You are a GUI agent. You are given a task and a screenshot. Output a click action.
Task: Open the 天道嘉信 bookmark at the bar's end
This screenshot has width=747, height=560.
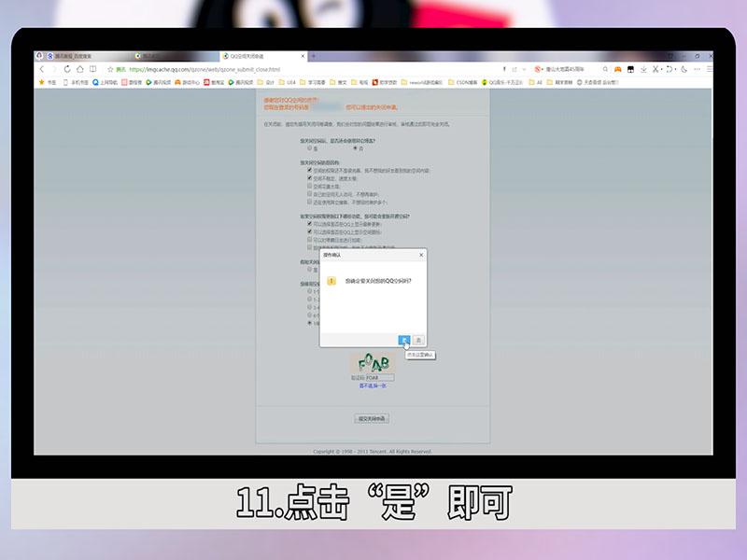(598, 82)
